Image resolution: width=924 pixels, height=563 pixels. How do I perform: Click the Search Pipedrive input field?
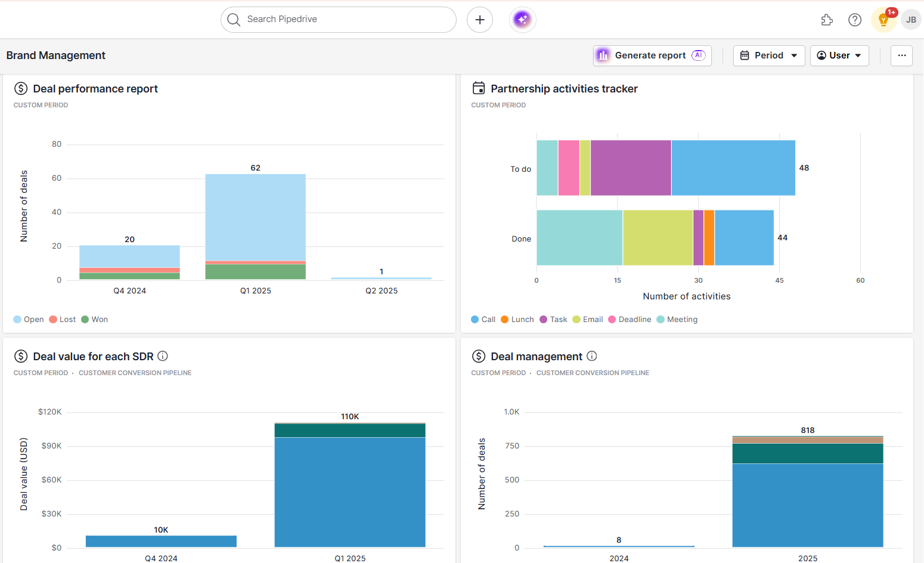point(338,19)
